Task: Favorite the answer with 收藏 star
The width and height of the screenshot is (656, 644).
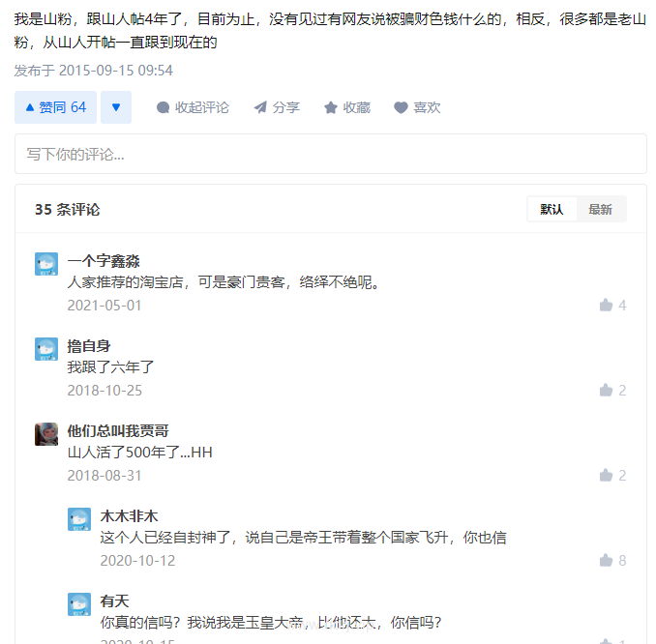Action: pos(346,107)
